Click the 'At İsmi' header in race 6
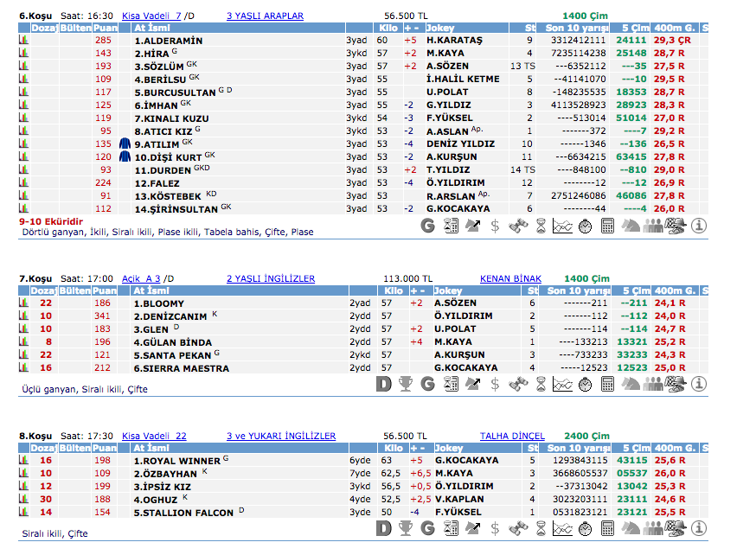This screenshot has height=555, width=756. [x=151, y=29]
